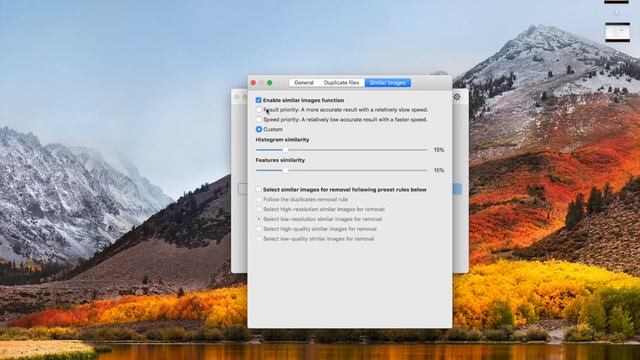640x360 pixels.
Task: Click the Histogram similarity 15% value
Action: [x=439, y=150]
